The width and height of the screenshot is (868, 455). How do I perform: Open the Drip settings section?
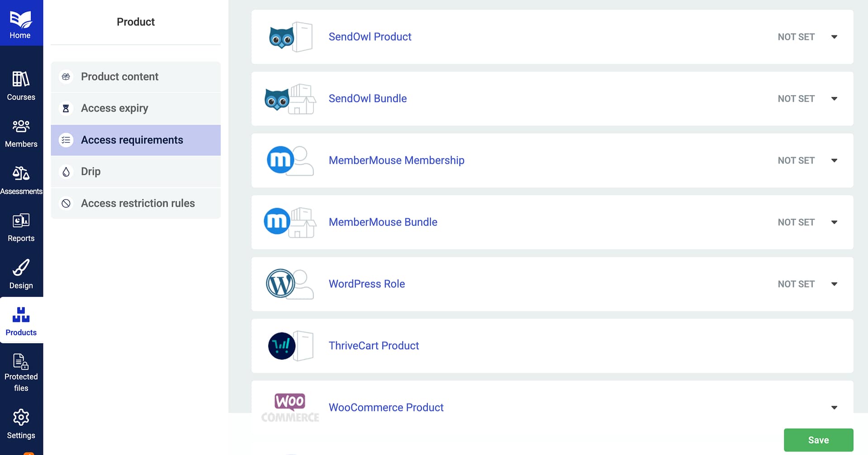tap(90, 171)
